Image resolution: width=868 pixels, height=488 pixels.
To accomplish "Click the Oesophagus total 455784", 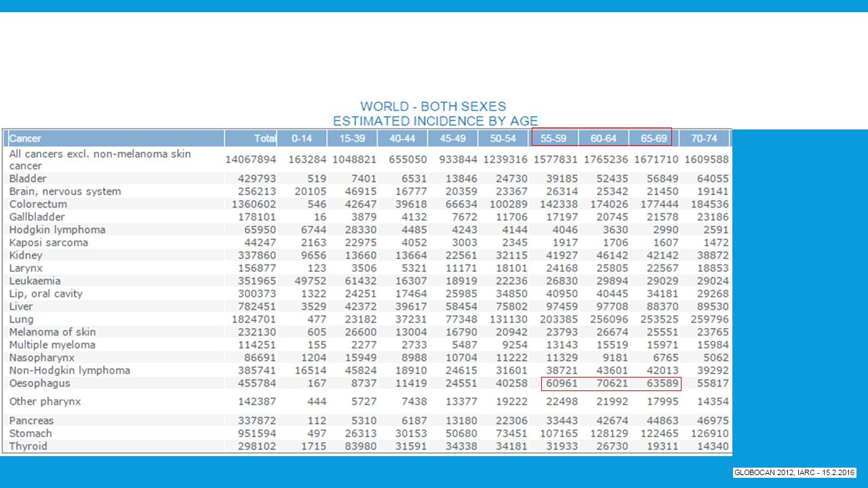I will pyautogui.click(x=257, y=384).
